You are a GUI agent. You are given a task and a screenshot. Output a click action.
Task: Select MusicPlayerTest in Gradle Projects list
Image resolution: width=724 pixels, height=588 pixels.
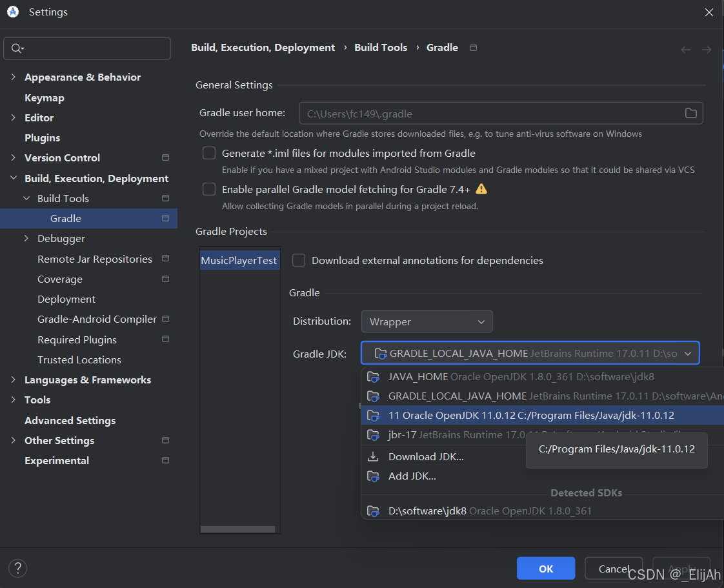(x=239, y=261)
